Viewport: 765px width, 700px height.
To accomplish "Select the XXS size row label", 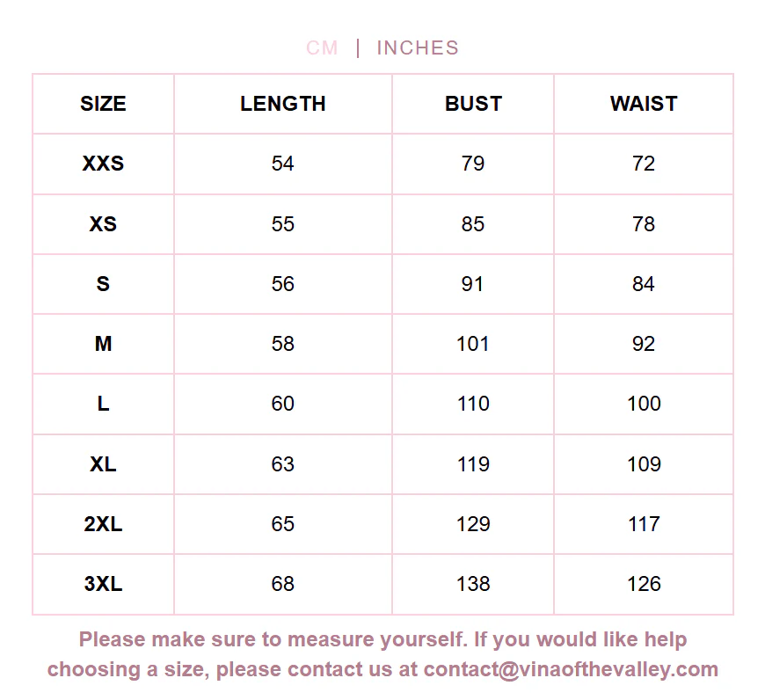I will [103, 164].
